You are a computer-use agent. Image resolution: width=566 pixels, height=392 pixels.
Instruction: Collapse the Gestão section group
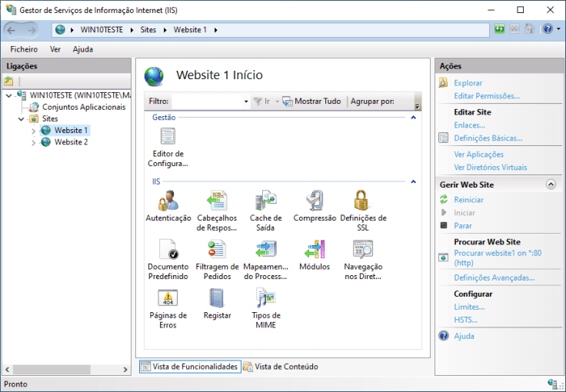point(413,118)
